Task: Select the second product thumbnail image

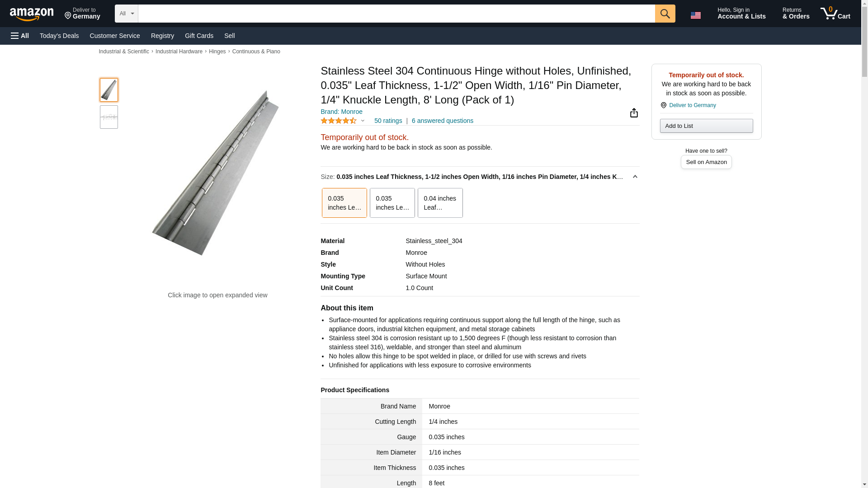Action: point(109,117)
